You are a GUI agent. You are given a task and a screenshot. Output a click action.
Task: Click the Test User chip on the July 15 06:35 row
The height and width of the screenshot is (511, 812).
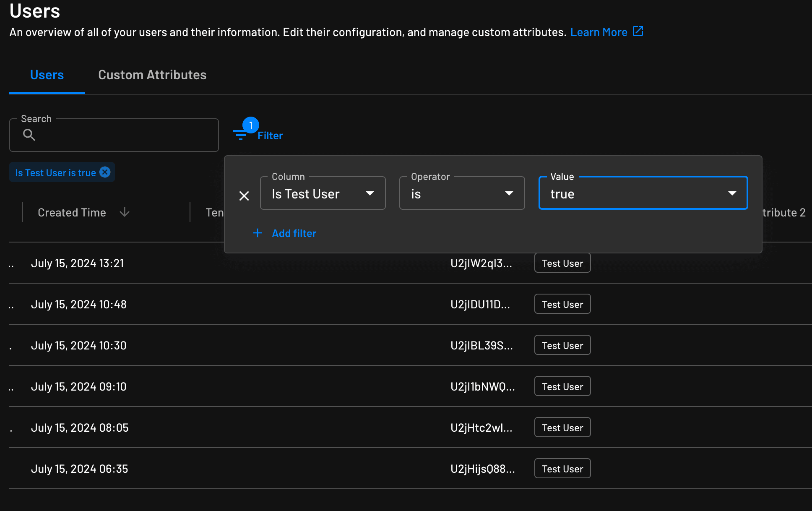[x=562, y=468]
